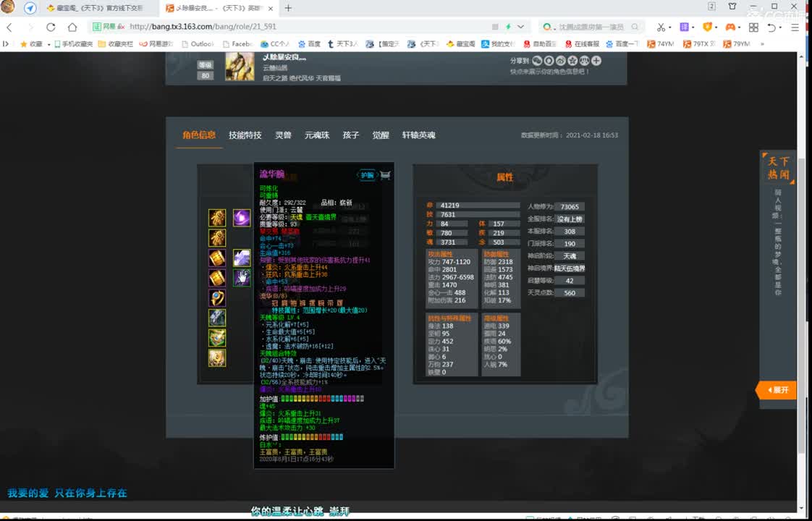The image size is (812, 521).
Task: Click the game controller toolbar icon
Action: click(x=730, y=27)
